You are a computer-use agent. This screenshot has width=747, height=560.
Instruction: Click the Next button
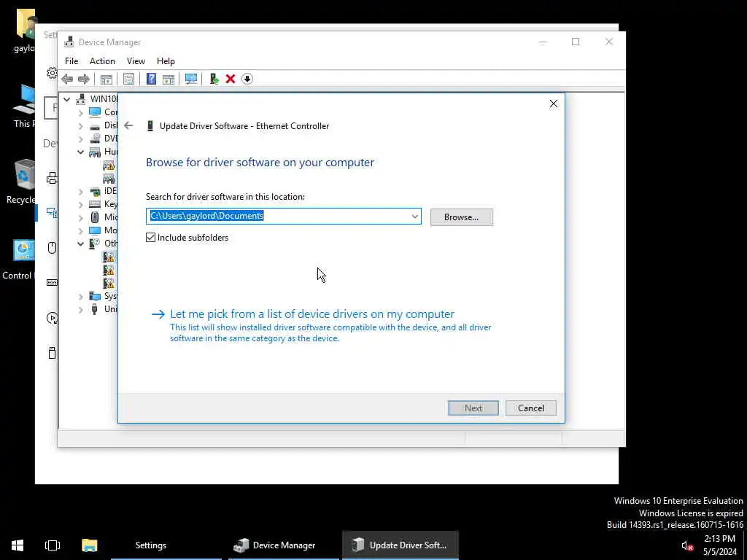(x=473, y=408)
